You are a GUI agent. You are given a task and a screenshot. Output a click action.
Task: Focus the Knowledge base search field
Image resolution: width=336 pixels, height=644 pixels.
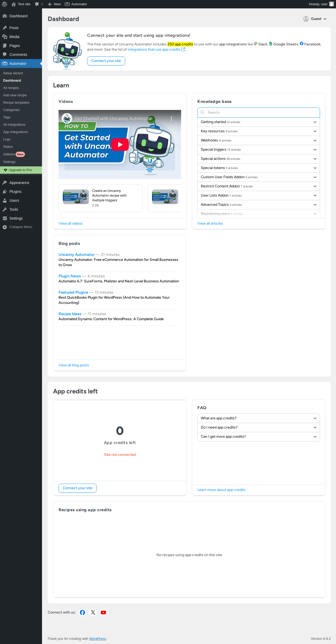(259, 112)
